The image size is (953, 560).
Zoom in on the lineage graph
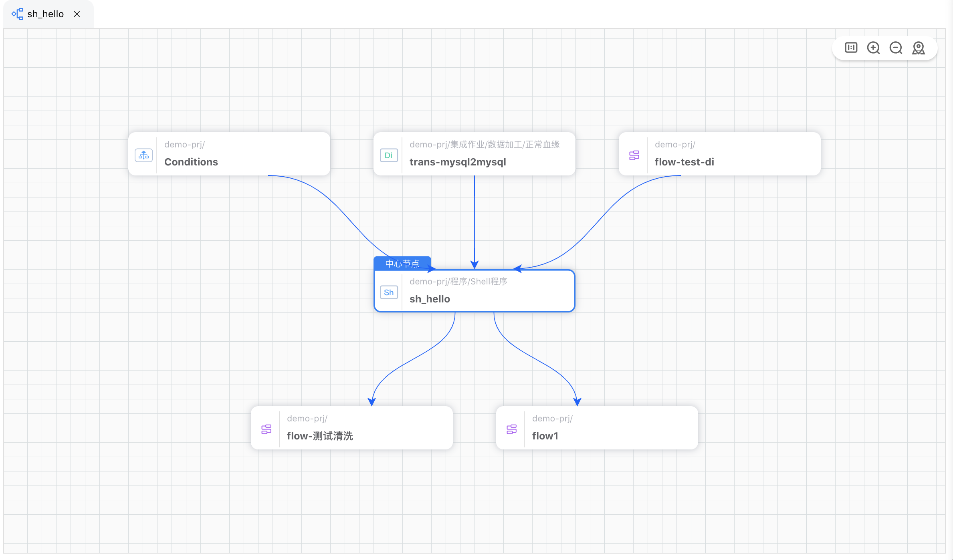pyautogui.click(x=873, y=48)
